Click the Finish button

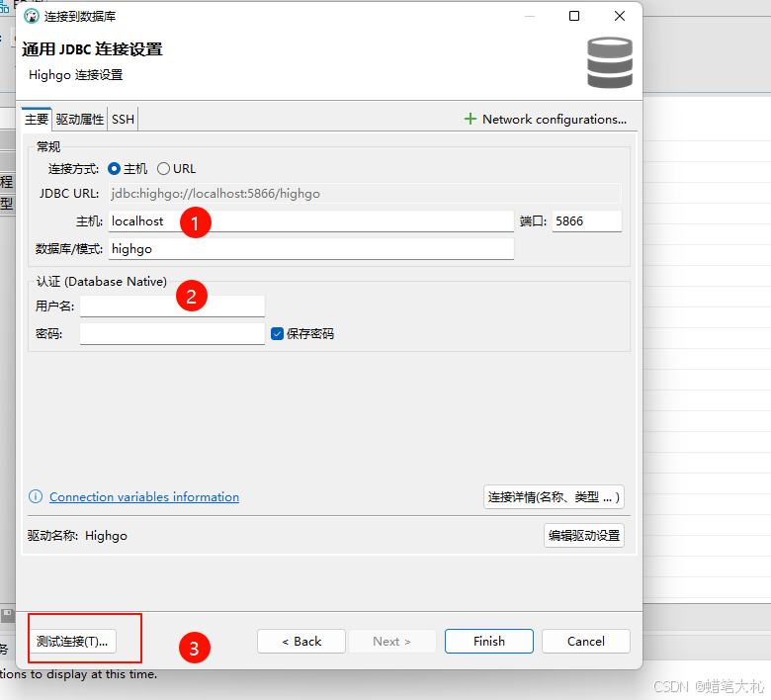488,642
